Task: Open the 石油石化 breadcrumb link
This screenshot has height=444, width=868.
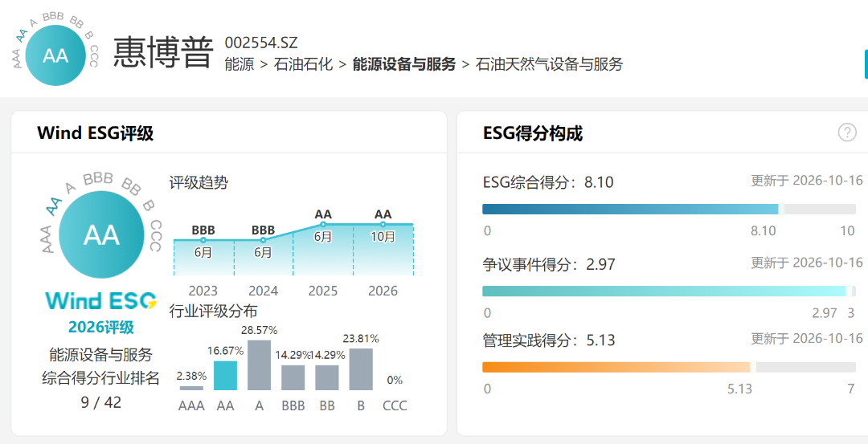Action: click(303, 65)
